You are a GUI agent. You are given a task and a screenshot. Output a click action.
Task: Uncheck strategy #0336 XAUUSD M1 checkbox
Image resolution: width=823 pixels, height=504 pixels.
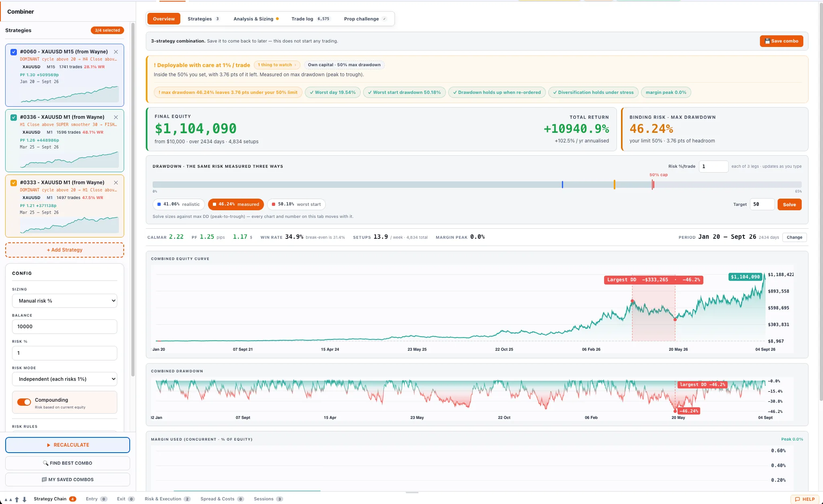[14, 117]
